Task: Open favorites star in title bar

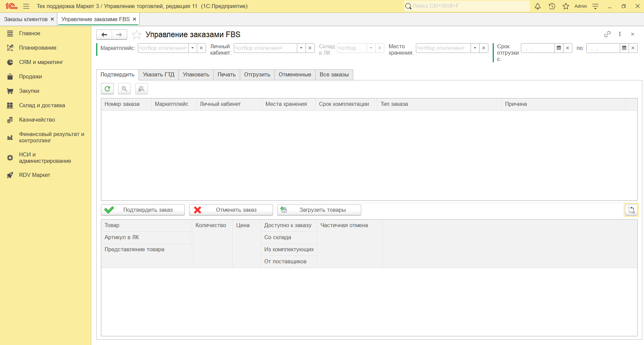Action: coord(566,6)
